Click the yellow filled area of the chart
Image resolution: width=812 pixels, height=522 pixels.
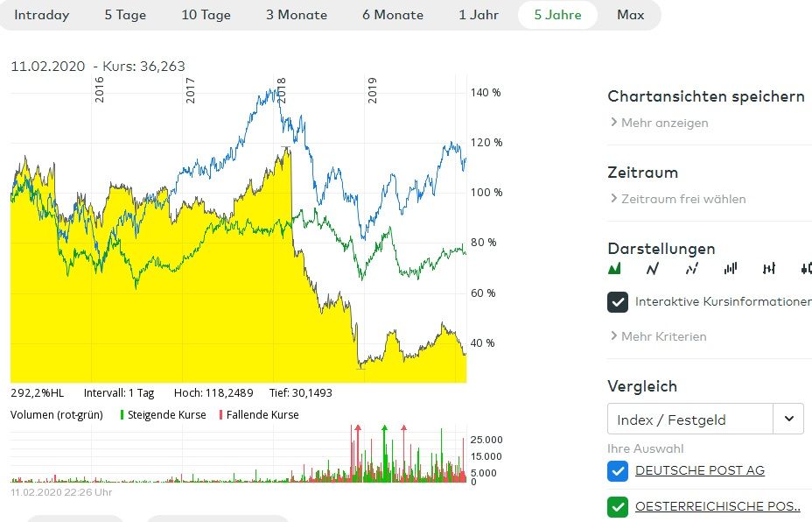coord(175,307)
